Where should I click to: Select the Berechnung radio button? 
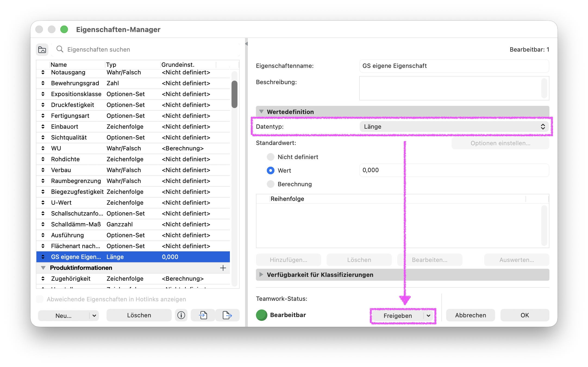coord(271,184)
